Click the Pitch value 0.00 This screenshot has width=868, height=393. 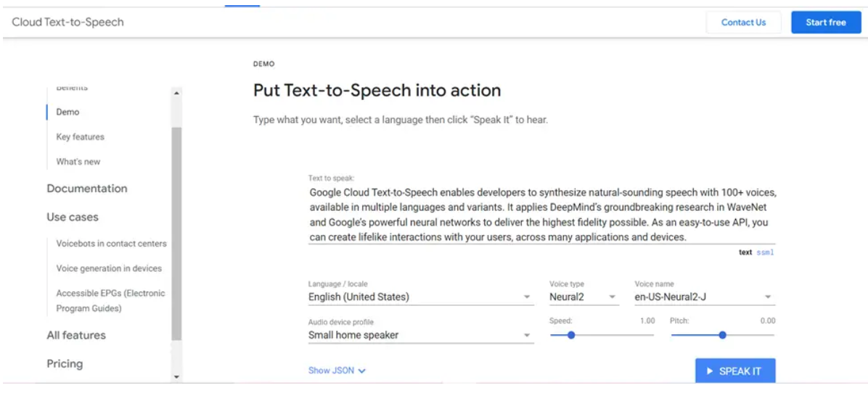(x=768, y=320)
